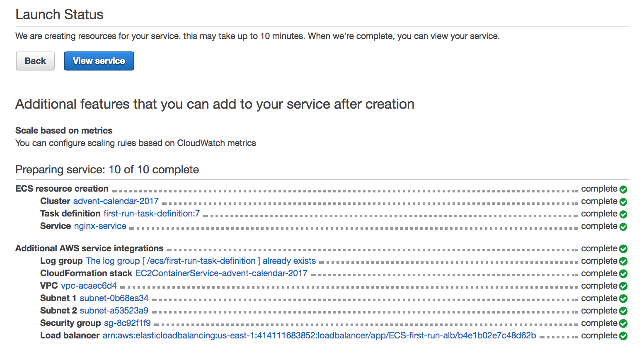Click the View service button
The height and width of the screenshot is (355, 644).
tap(99, 61)
